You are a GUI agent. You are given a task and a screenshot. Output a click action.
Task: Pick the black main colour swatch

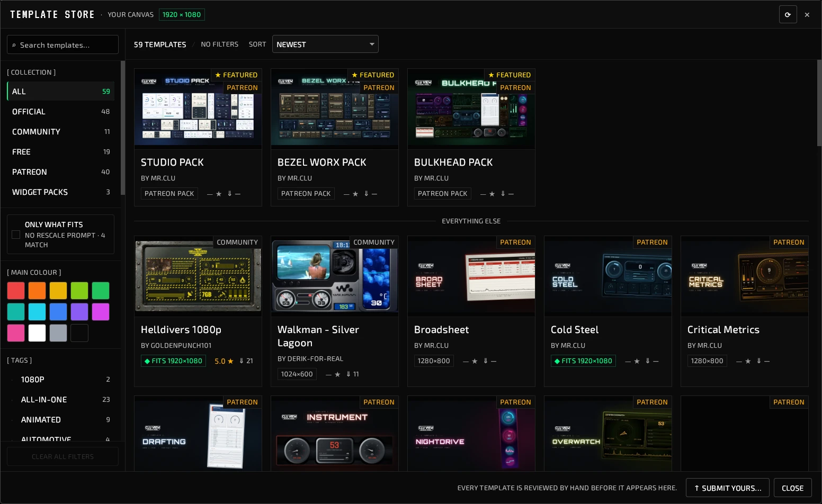[x=79, y=333]
